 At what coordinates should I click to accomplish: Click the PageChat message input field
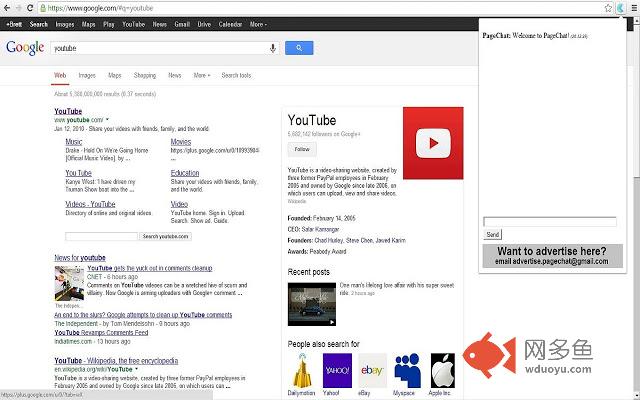(x=550, y=222)
